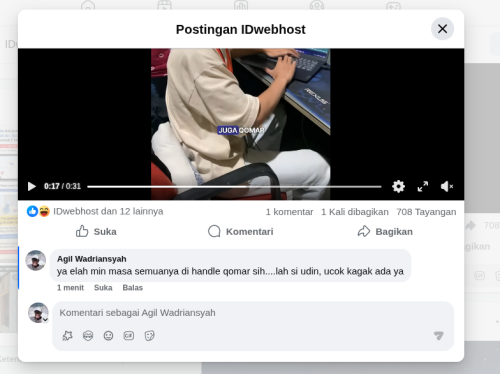Open Agil Wadriansyah name in comment
This screenshot has width=500, height=374.
point(92,259)
